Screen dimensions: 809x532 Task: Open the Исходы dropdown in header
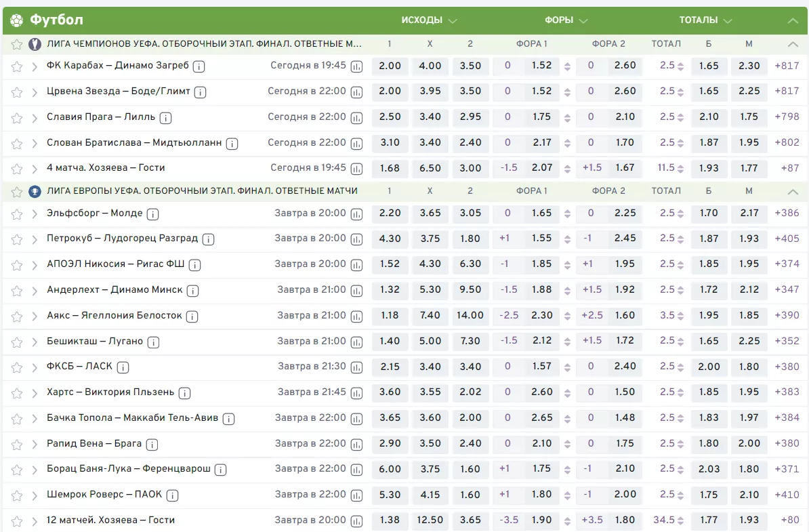click(429, 20)
